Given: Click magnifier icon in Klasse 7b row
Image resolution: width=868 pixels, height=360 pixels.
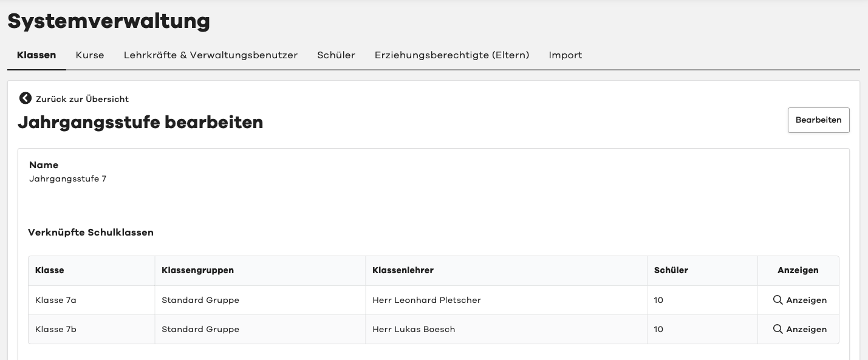Looking at the screenshot, I should (777, 329).
